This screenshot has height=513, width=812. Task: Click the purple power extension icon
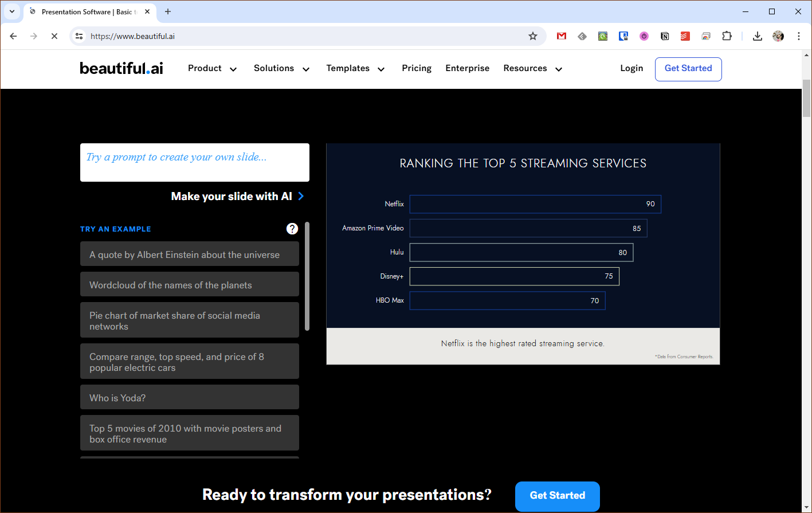click(644, 36)
